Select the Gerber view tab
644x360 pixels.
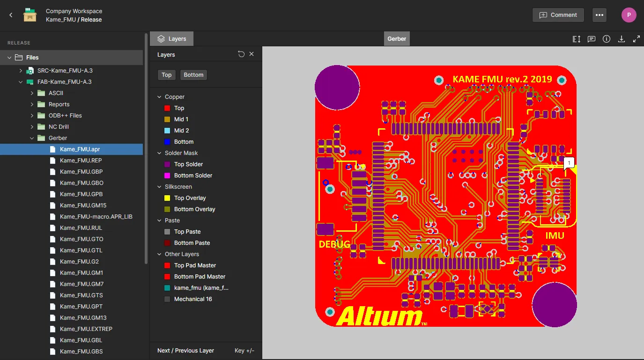[x=397, y=39]
